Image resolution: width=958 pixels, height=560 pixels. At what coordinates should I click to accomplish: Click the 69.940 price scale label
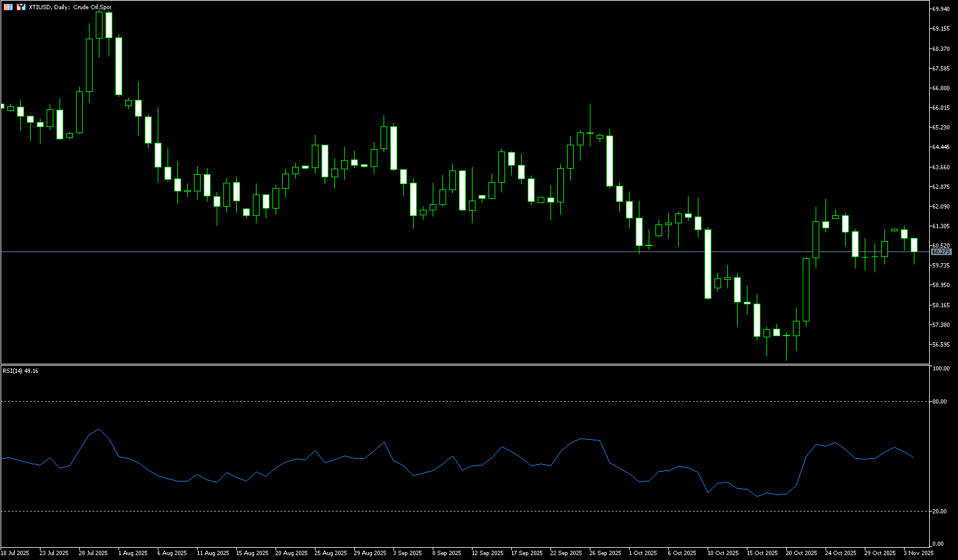pos(941,9)
